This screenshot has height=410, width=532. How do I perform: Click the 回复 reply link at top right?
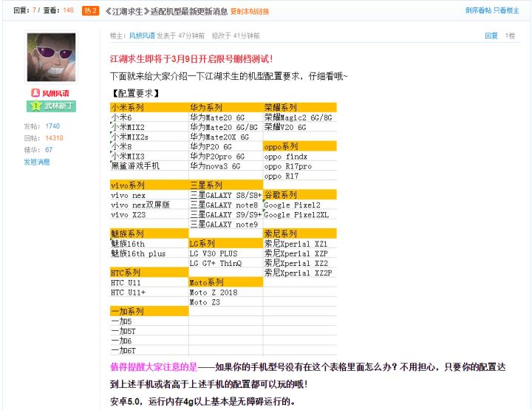(x=491, y=35)
